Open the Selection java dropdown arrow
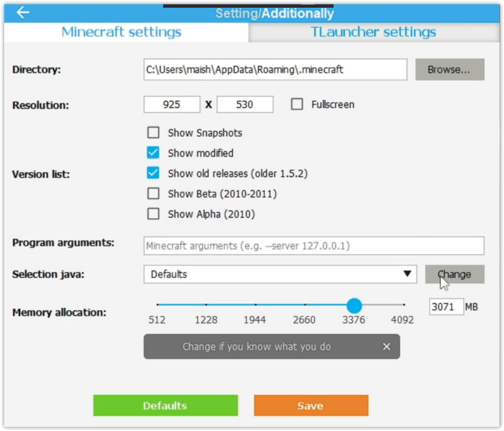Image resolution: width=504 pixels, height=431 pixels. (x=407, y=274)
